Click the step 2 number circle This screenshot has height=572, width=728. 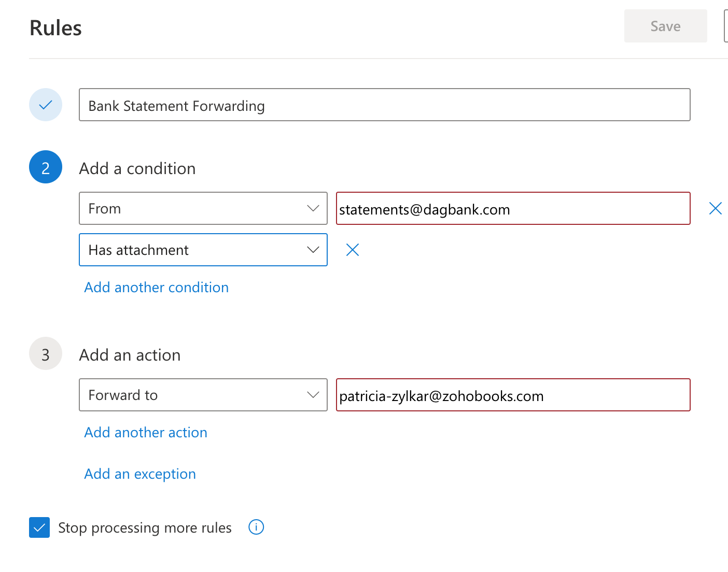(x=46, y=167)
